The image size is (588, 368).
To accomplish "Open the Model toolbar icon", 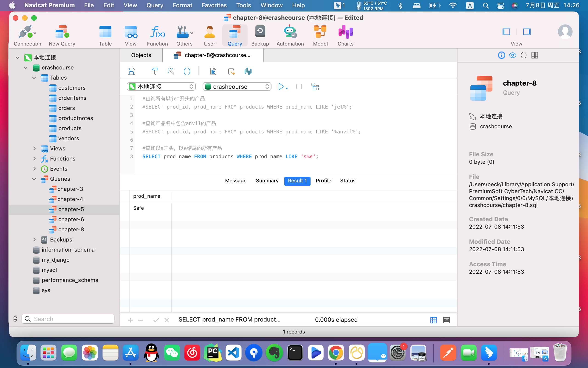I will [x=320, y=35].
